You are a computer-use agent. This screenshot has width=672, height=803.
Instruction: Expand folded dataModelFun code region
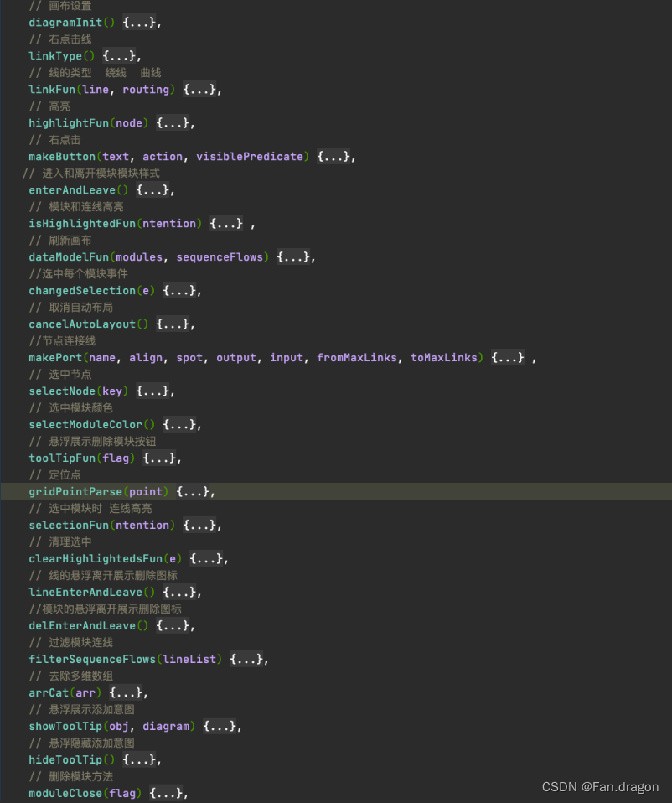coord(292,257)
